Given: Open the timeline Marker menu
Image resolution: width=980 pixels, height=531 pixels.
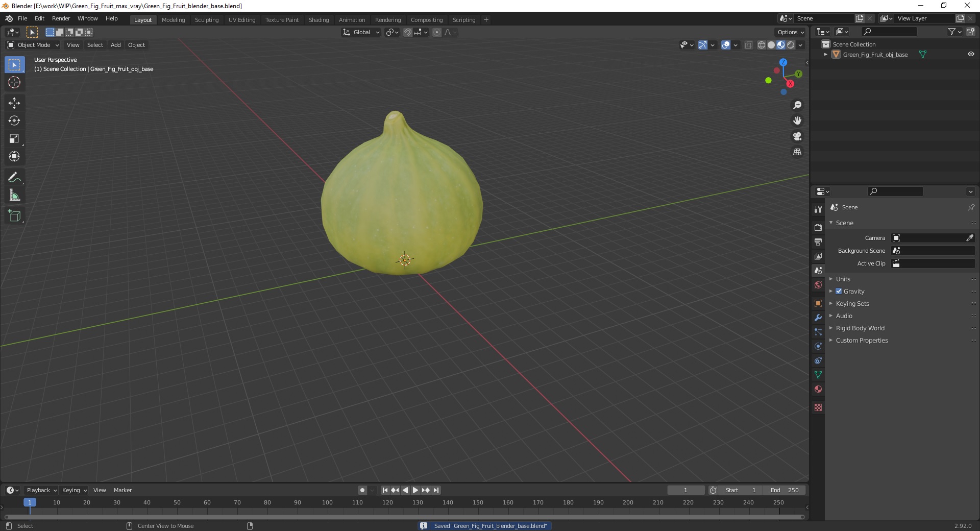Looking at the screenshot, I should click(x=122, y=490).
